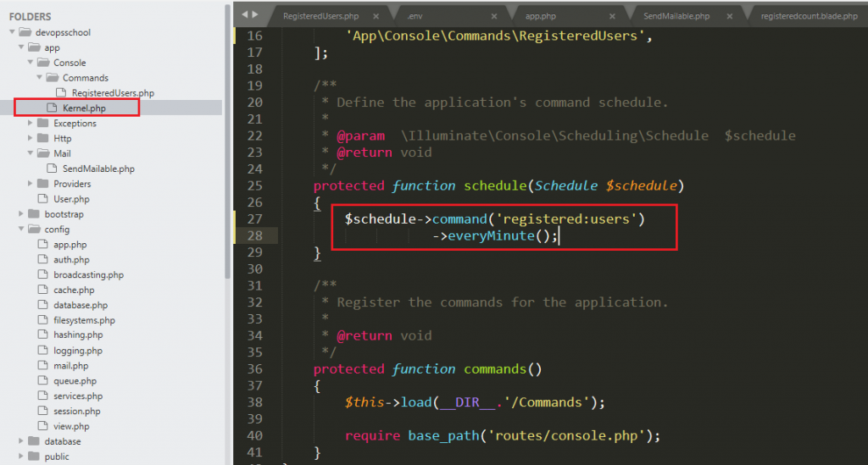The image size is (868, 465).
Task: Close the app.php editor tab
Action: (x=612, y=16)
